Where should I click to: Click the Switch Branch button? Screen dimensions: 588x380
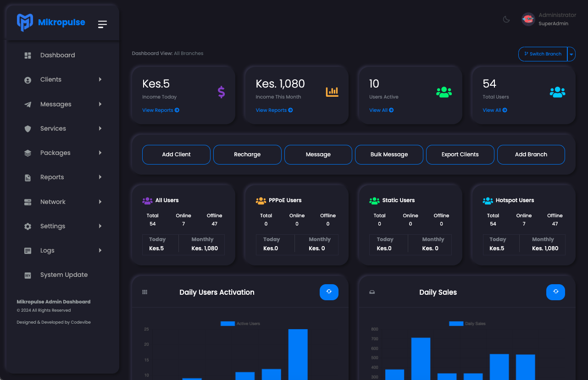[x=543, y=54]
